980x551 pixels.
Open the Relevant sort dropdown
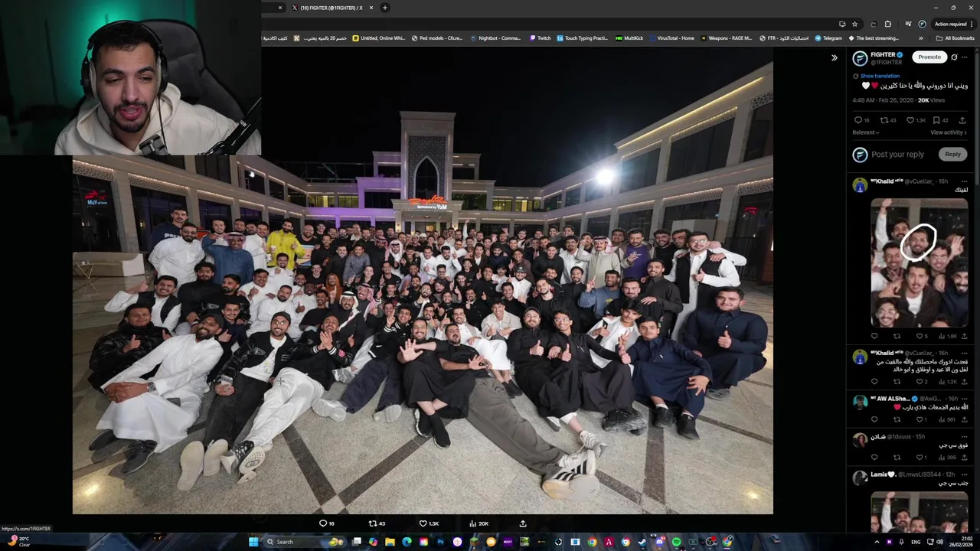click(x=866, y=132)
